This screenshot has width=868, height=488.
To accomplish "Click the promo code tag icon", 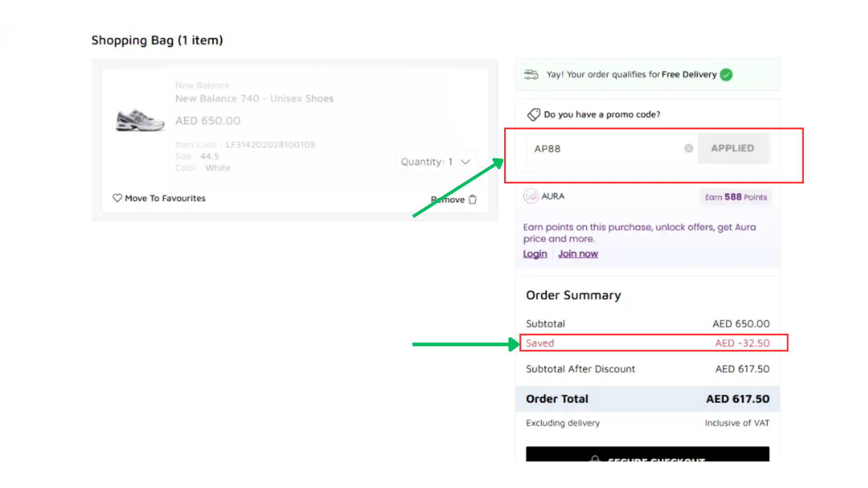I will (x=533, y=114).
